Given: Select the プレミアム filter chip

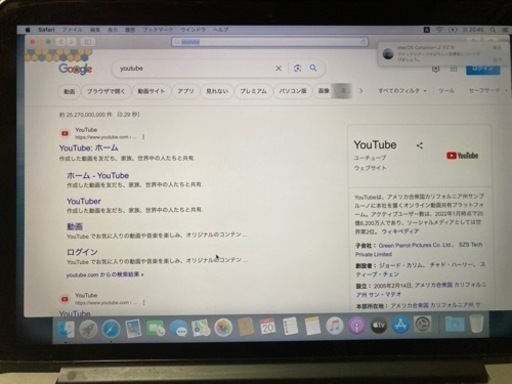Looking at the screenshot, I should pos(253,91).
